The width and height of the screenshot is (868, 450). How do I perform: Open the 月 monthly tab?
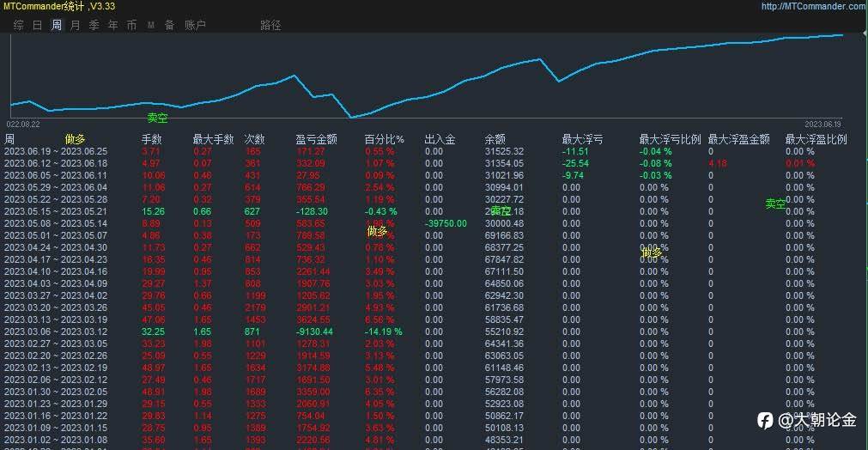click(x=76, y=25)
